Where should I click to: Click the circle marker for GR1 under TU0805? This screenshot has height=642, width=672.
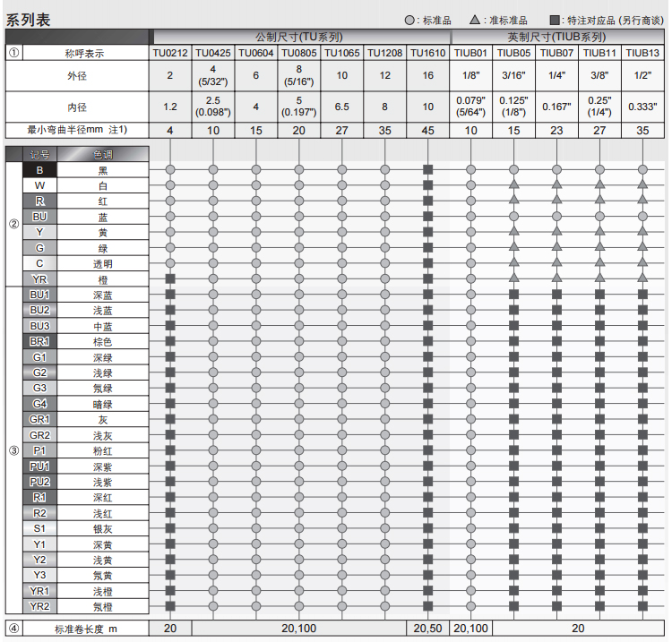pos(298,419)
